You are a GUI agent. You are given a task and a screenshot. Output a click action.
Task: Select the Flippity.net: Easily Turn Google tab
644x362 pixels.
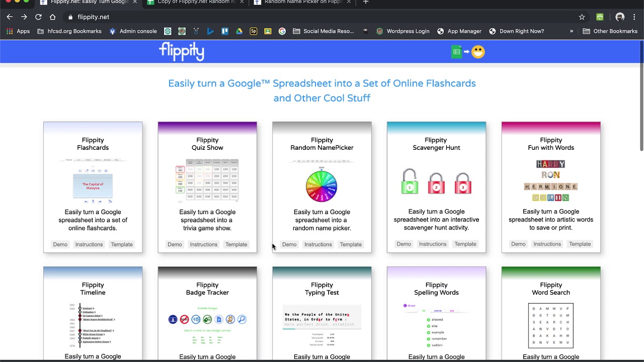click(x=89, y=3)
